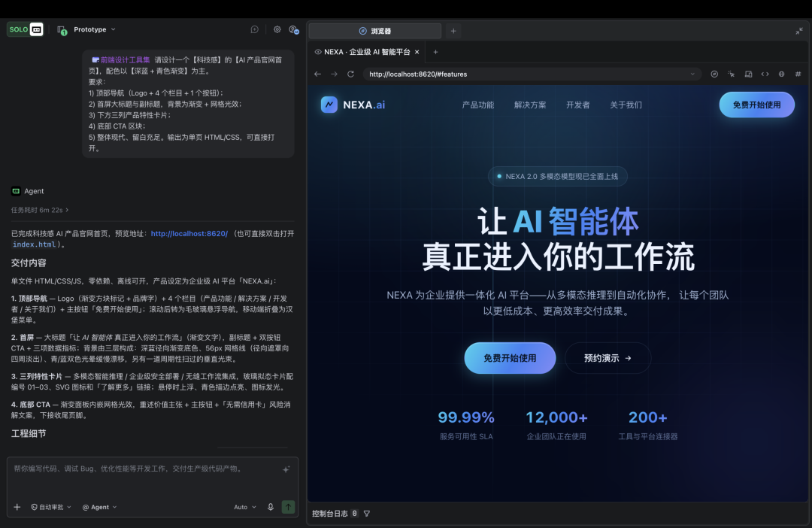
Task: Toggle the SOLO mode switch
Action: click(x=25, y=29)
